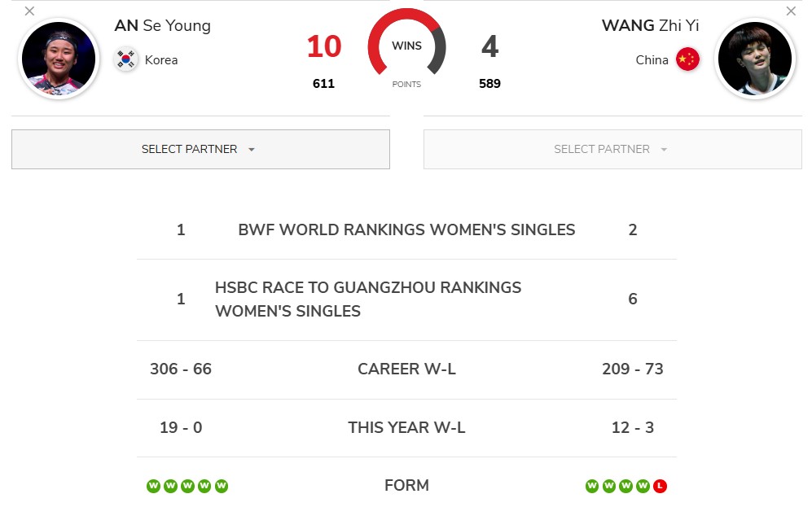Expand the left partner selector chevron
Screen dimensions: 812x507
[252, 150]
